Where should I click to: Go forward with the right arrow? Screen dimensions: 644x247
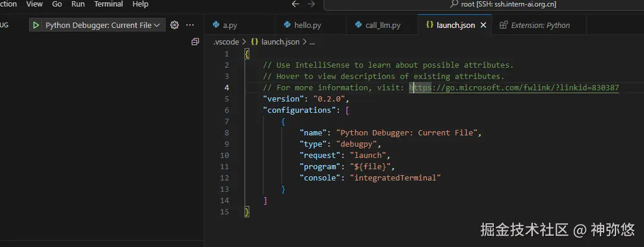pyautogui.click(x=312, y=4)
